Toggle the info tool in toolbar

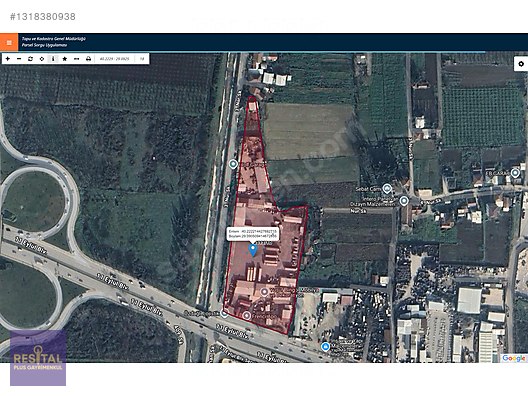pyautogui.click(x=53, y=59)
